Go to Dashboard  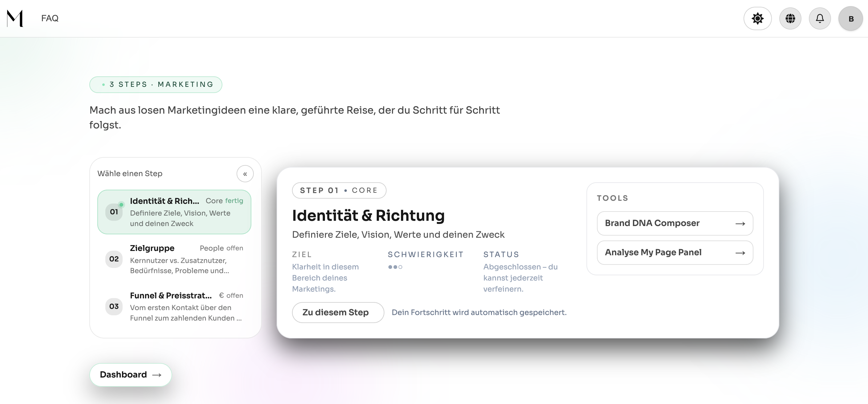tap(131, 375)
